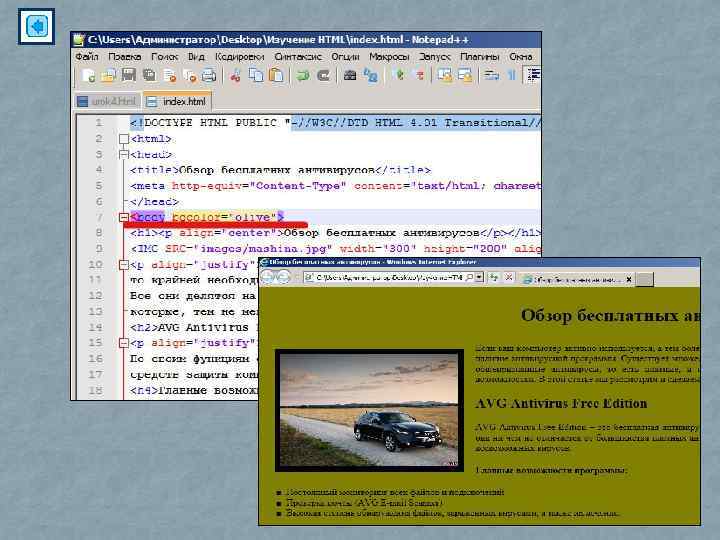
Task: Open the Макросы menu
Action: click(389, 56)
